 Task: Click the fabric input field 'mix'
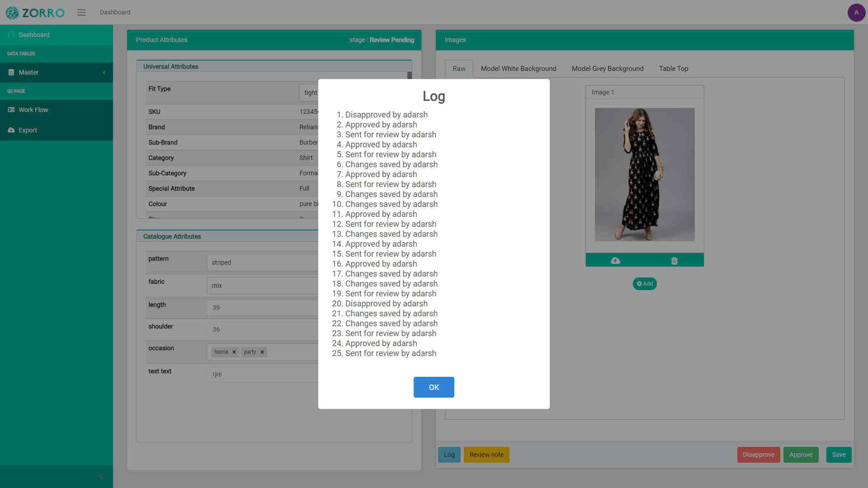coord(263,286)
